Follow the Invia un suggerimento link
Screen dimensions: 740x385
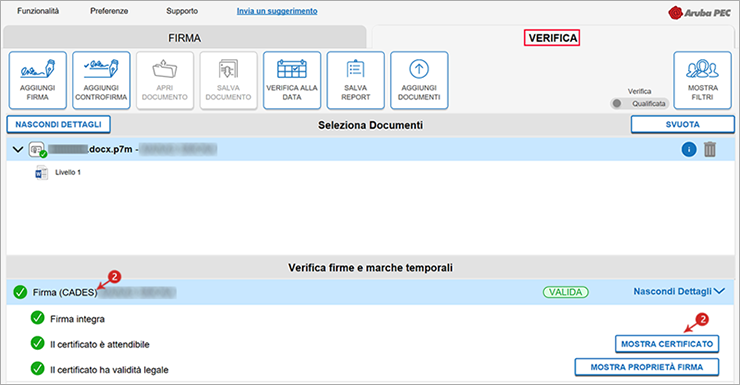277,11
